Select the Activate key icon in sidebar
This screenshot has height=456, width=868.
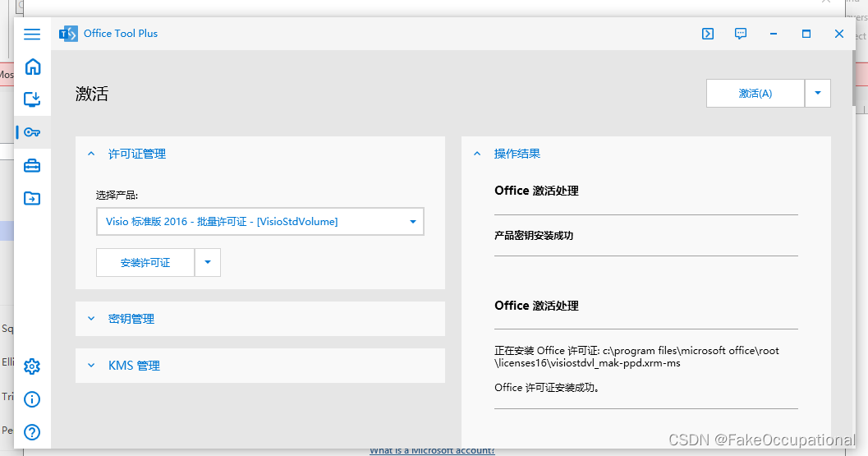[x=32, y=132]
